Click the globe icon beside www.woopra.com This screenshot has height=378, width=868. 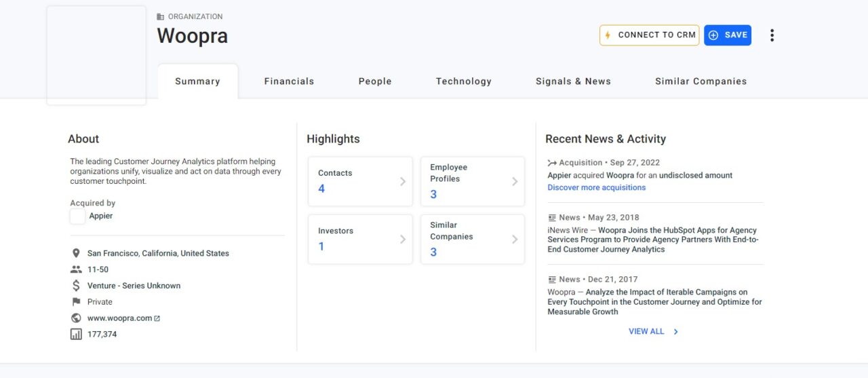pyautogui.click(x=76, y=318)
